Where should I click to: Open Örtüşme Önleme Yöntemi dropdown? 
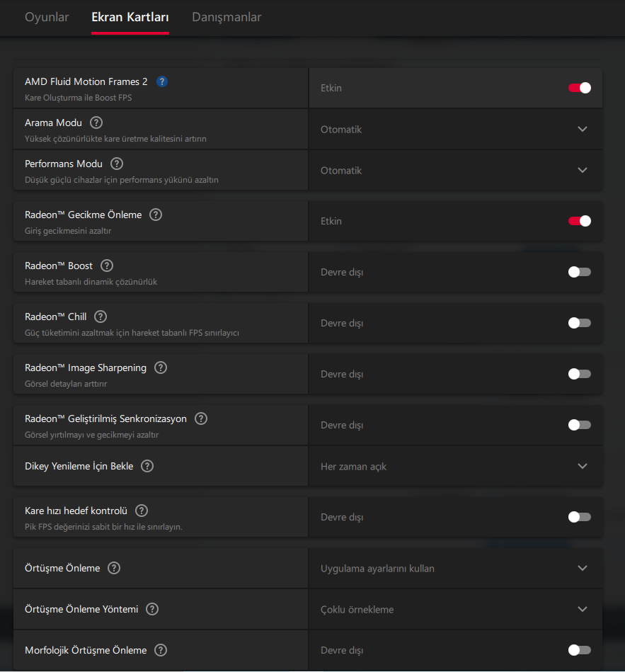click(x=456, y=610)
